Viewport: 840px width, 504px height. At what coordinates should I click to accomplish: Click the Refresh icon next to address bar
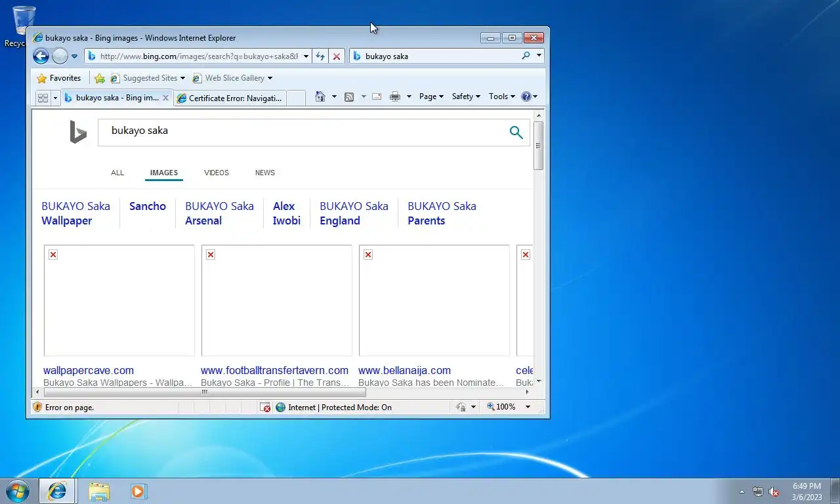coord(320,56)
